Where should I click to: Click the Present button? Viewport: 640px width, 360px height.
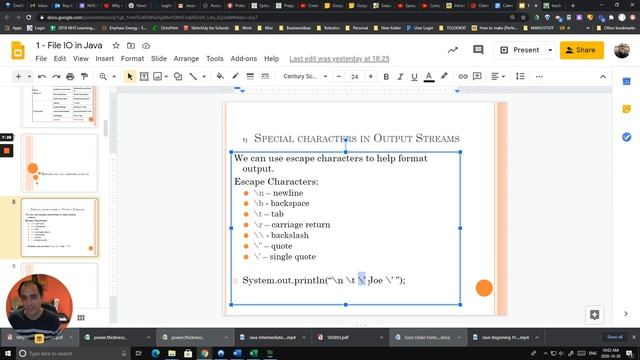click(520, 50)
